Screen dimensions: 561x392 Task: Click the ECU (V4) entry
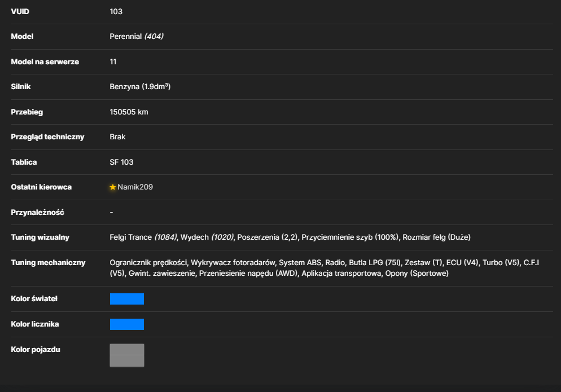[462, 262]
